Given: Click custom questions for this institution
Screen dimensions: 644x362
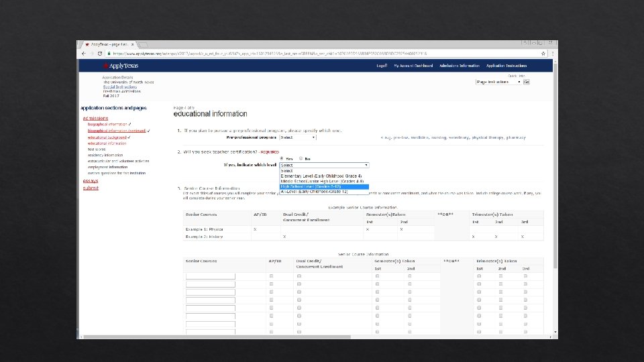Looking at the screenshot, I should pos(117,173).
